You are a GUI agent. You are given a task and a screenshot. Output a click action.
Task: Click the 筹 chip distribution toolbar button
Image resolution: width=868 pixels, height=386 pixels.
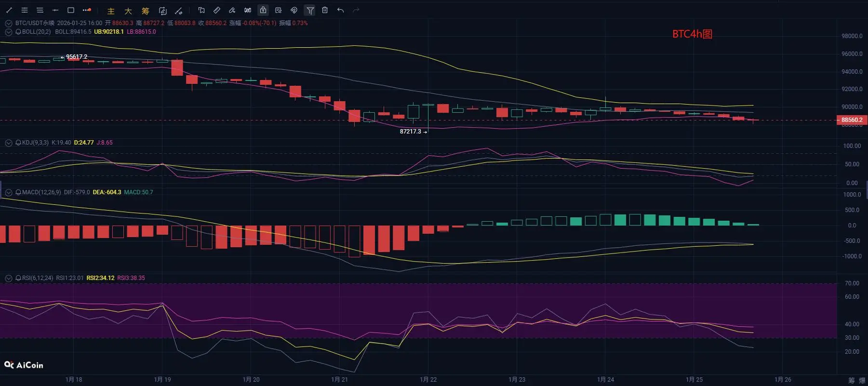point(146,11)
